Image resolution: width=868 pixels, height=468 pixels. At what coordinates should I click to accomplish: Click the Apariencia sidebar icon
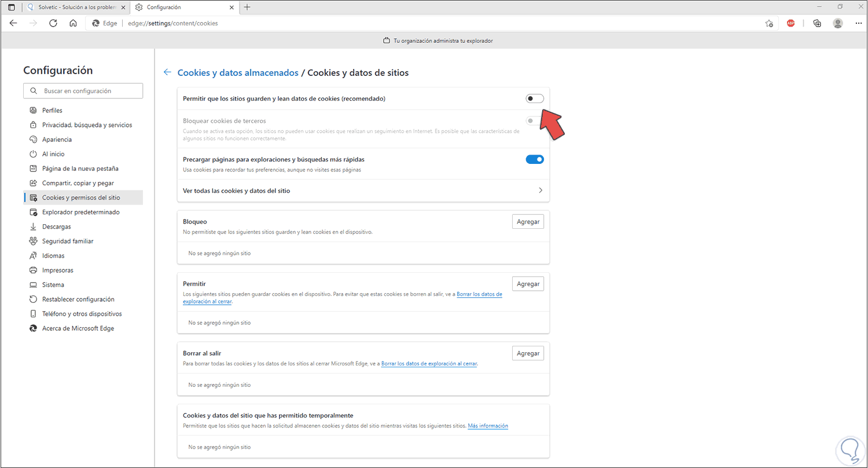tap(33, 139)
